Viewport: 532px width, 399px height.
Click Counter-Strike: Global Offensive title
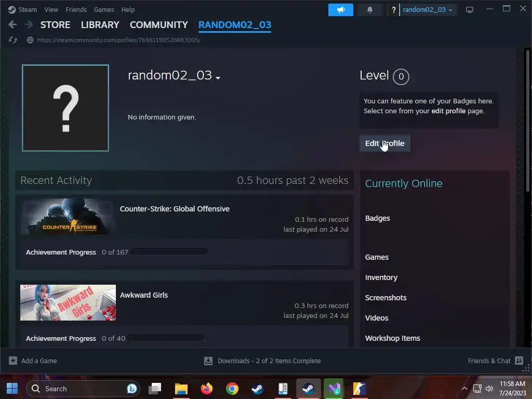tap(175, 209)
